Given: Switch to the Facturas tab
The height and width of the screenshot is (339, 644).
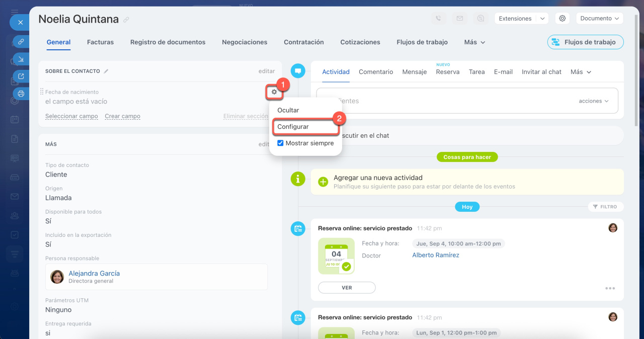Looking at the screenshot, I should tap(100, 42).
